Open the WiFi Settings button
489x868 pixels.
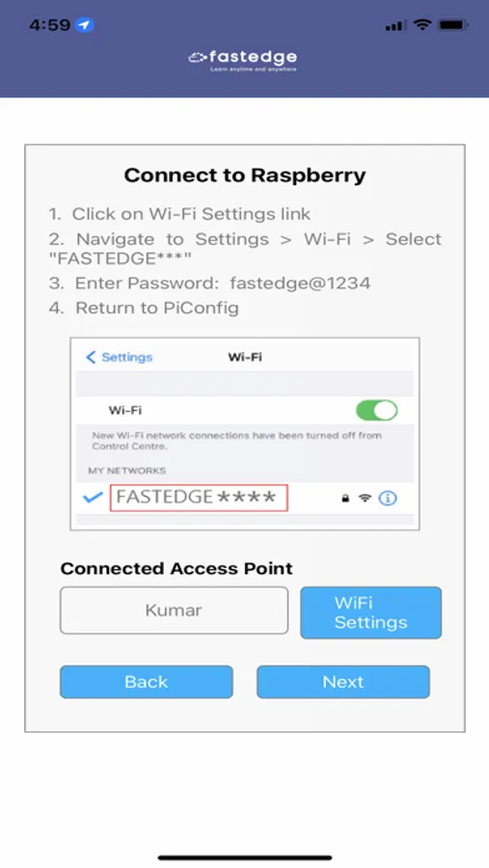coord(371,612)
